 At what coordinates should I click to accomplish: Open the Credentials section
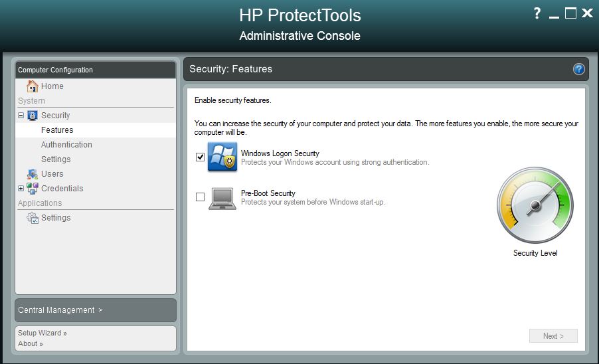click(x=62, y=188)
